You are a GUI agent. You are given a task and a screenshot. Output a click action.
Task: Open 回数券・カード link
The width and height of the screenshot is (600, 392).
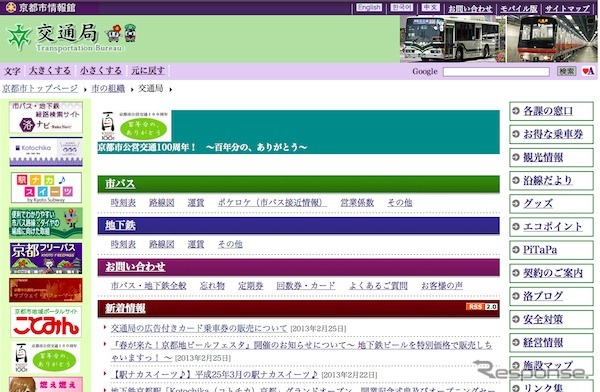pyautogui.click(x=306, y=286)
